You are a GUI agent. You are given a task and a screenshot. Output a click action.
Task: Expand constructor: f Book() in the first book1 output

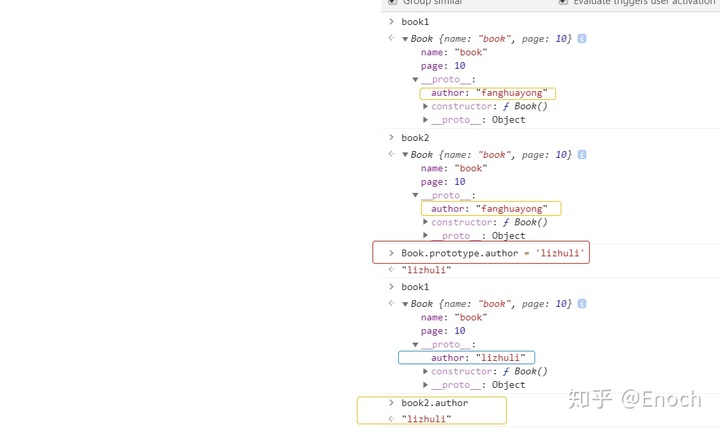[425, 106]
